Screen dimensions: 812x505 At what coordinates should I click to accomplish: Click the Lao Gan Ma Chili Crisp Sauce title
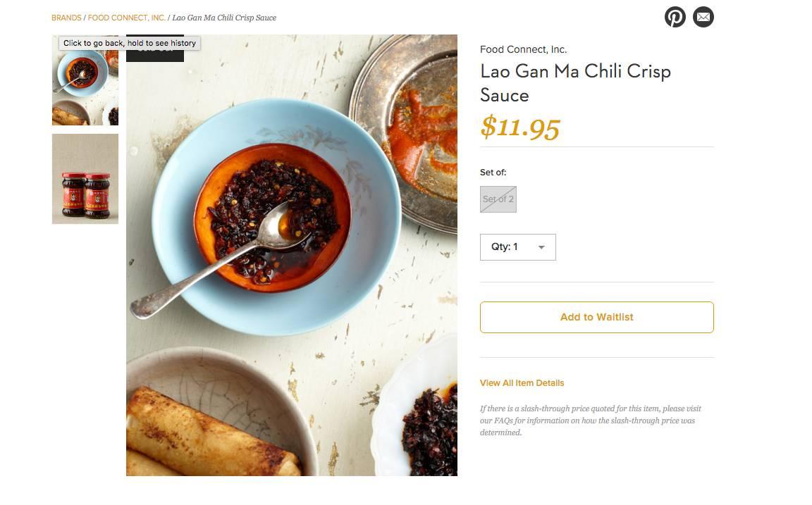(575, 82)
